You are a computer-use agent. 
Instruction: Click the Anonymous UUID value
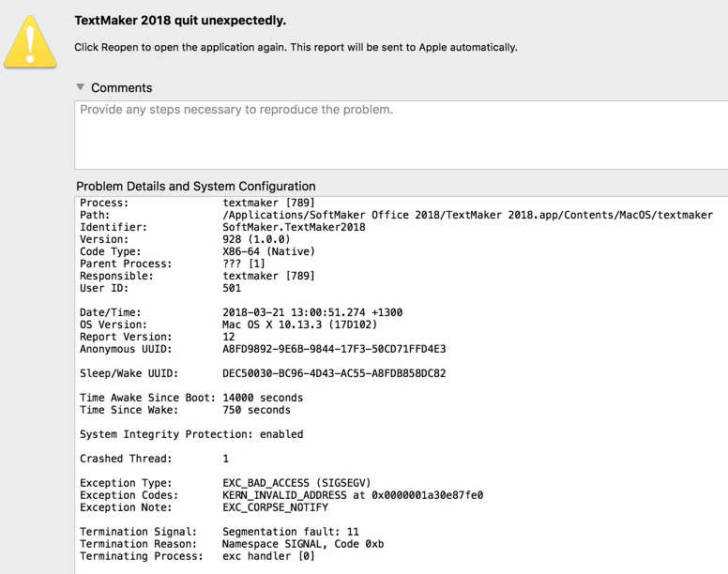pos(334,349)
